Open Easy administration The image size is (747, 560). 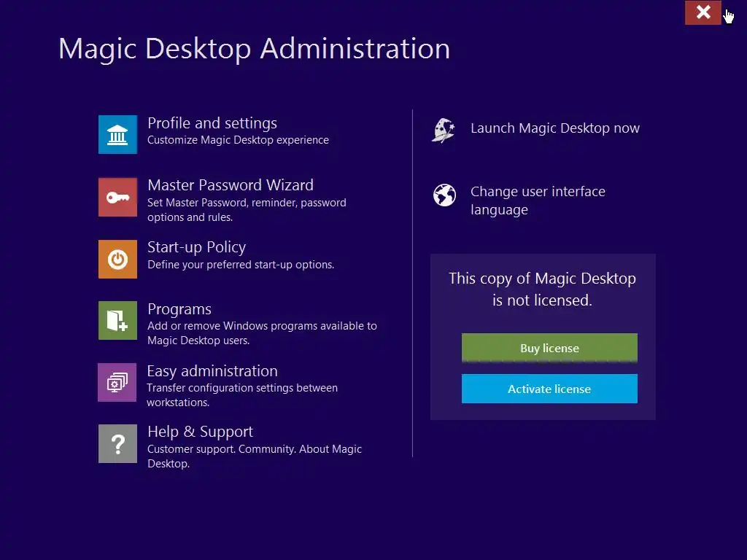coord(212,371)
